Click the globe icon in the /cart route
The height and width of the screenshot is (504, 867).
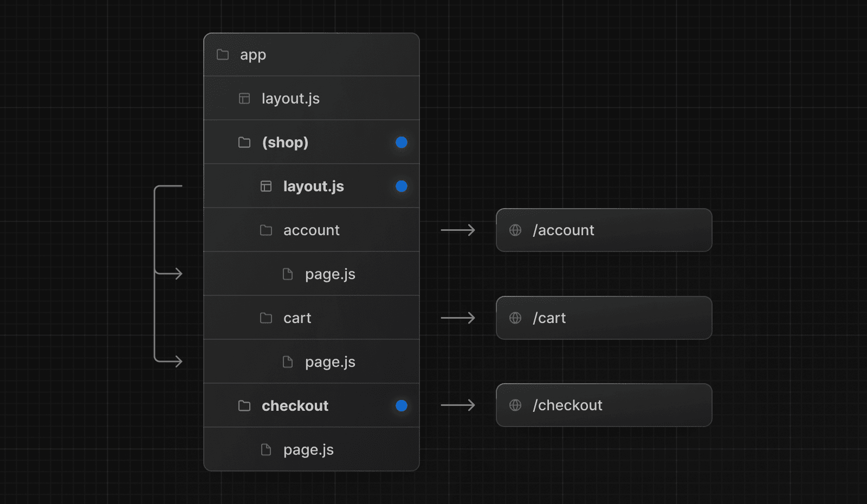coord(514,318)
